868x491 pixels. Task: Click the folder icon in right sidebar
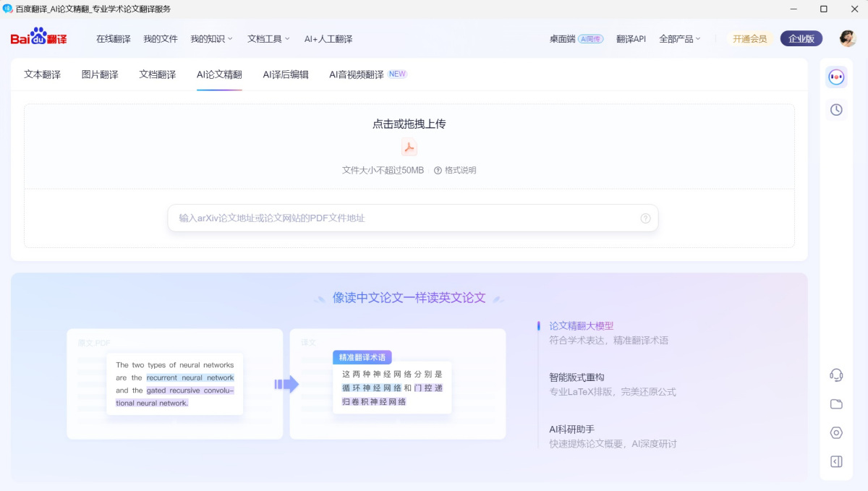tap(836, 404)
